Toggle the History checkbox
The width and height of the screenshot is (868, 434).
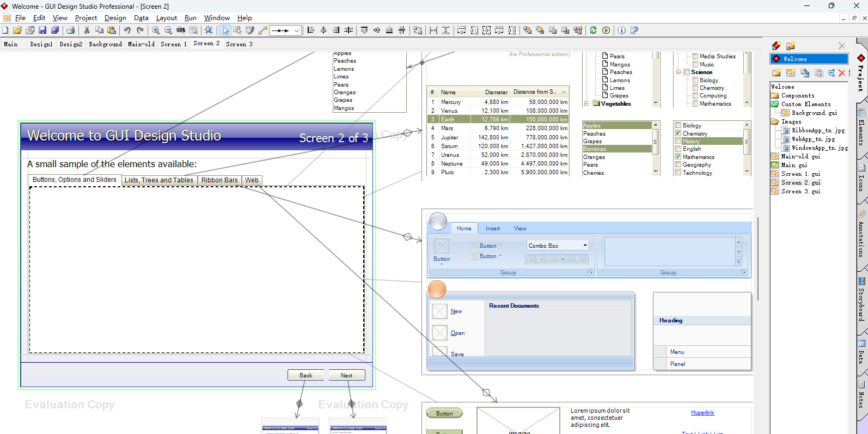tap(678, 141)
